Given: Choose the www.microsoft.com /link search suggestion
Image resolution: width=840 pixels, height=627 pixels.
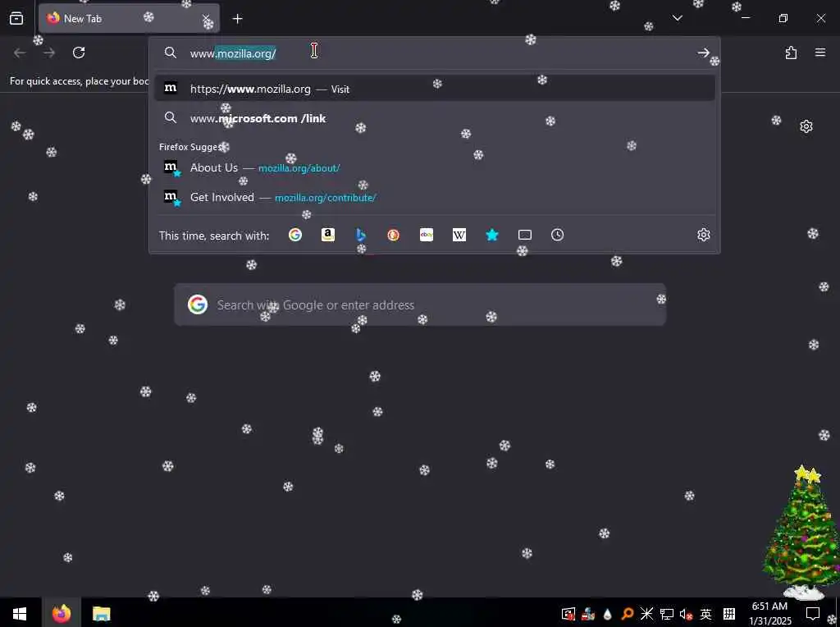Looking at the screenshot, I should pyautogui.click(x=435, y=118).
